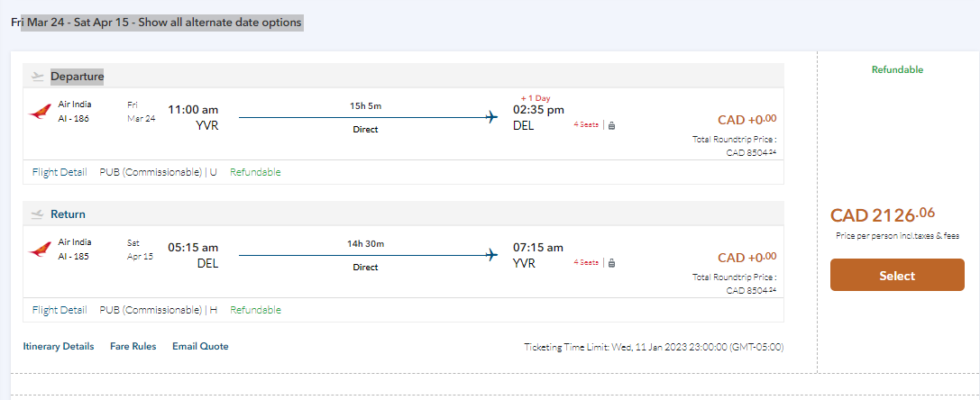
Task: Click the baggage icon on return flight
Action: point(612,263)
